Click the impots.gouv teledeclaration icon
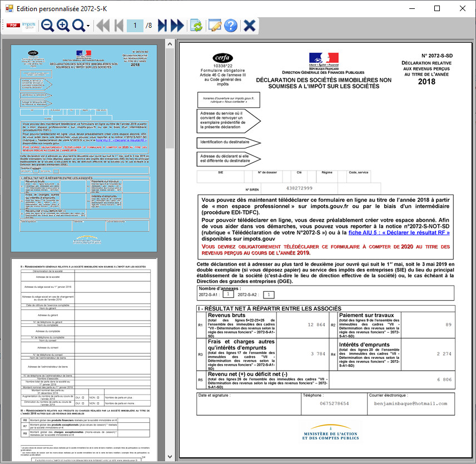Image resolution: width=476 pixels, height=464 pixels. coord(29,26)
